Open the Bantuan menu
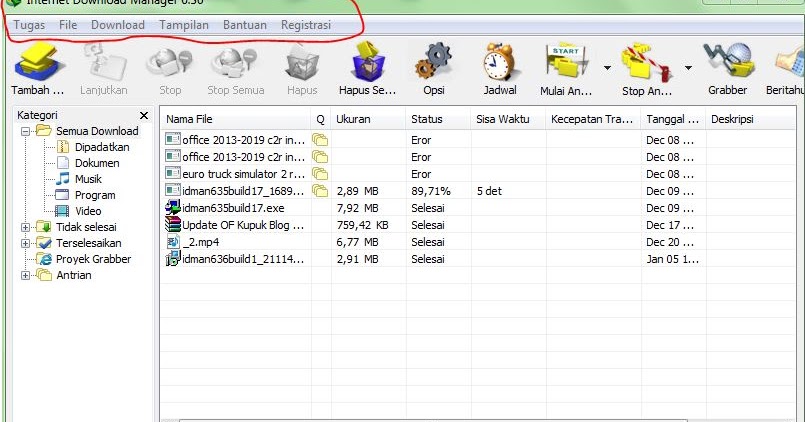 (x=244, y=25)
